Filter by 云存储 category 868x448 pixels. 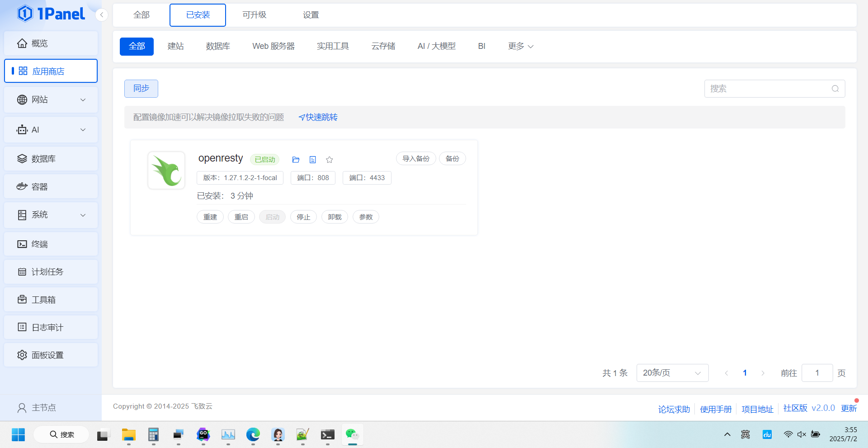(383, 46)
